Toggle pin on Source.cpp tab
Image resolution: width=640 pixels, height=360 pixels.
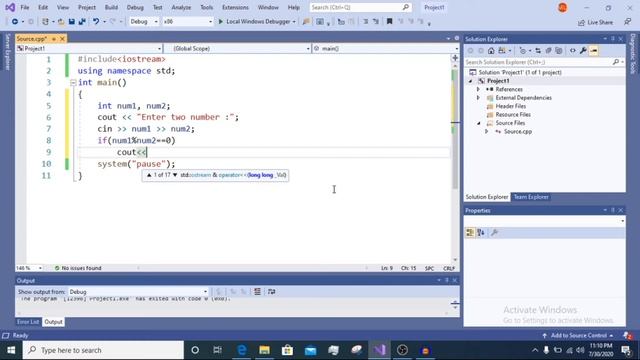pyautogui.click(x=53, y=39)
